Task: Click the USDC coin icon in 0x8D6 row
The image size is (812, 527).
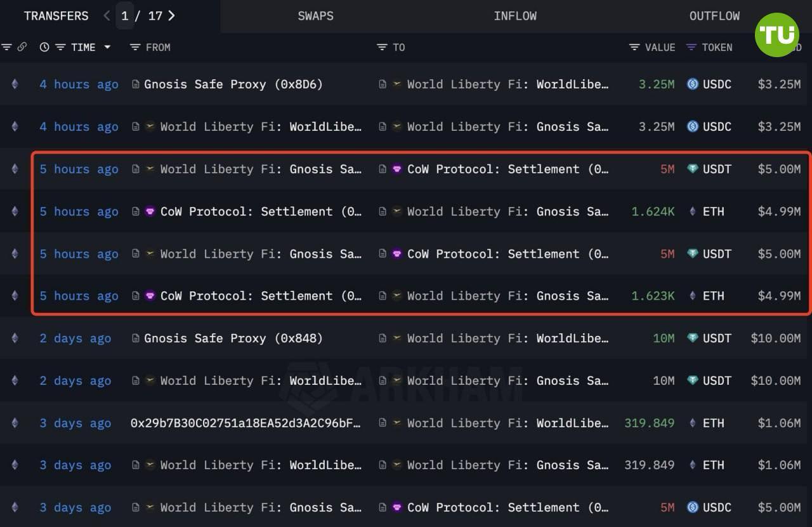Action: [693, 84]
